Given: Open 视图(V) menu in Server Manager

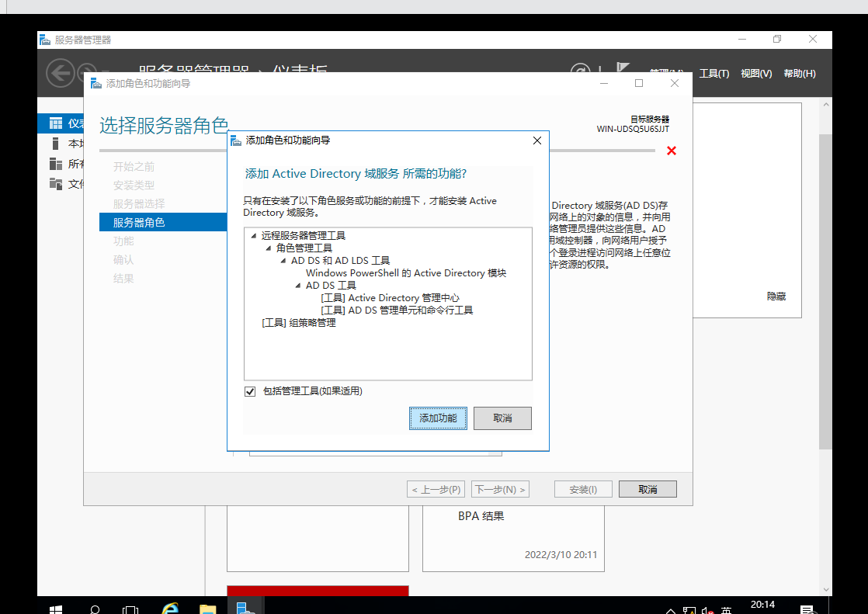Looking at the screenshot, I should 756,74.
